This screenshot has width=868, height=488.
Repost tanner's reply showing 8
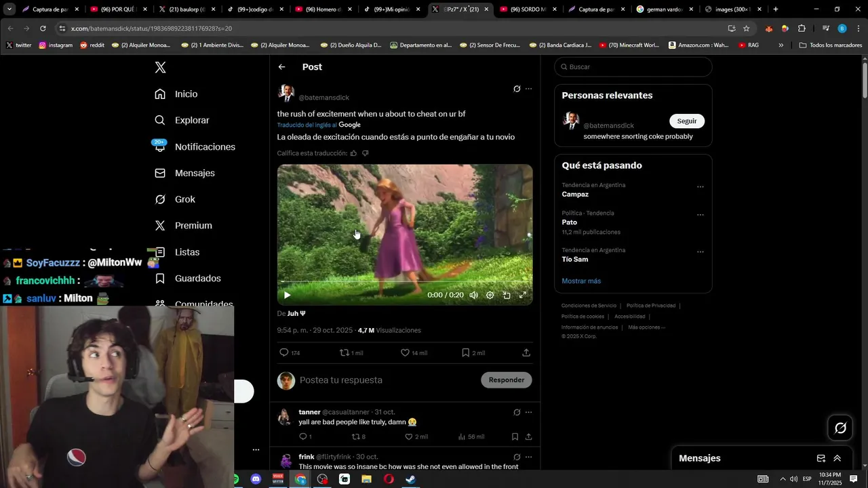359,436
